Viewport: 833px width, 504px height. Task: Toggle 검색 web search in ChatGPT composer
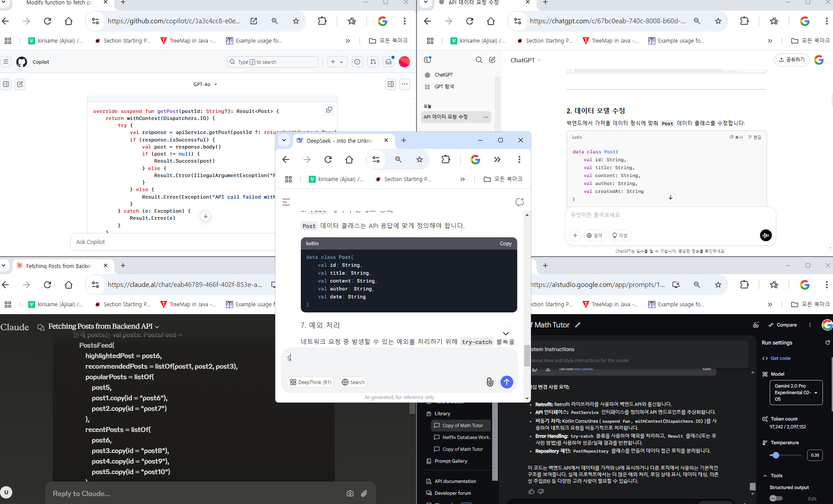[x=594, y=236]
